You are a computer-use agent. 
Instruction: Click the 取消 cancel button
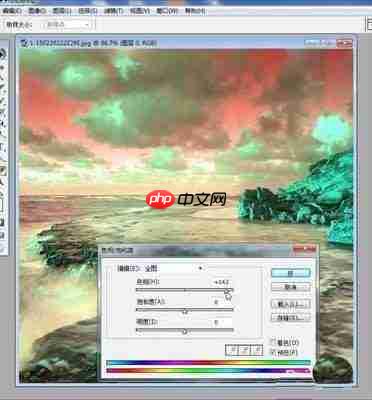(x=291, y=287)
